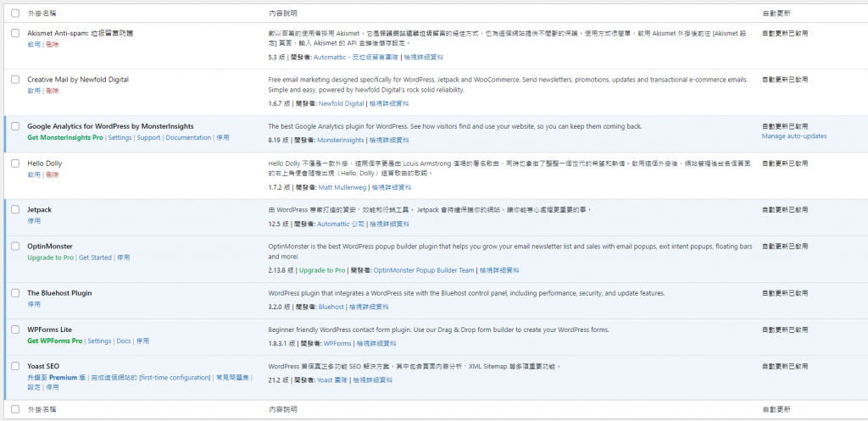Viewport: 868px width, 421px height.
Task: Tick the Google Analytics by MonsterInsights checkbox
Action: pos(15,126)
